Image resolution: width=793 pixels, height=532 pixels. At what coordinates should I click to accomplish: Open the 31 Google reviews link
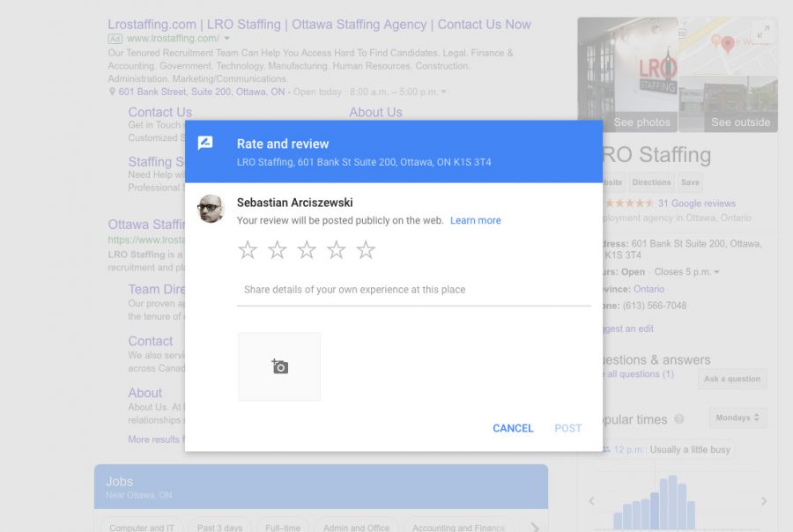point(696,203)
